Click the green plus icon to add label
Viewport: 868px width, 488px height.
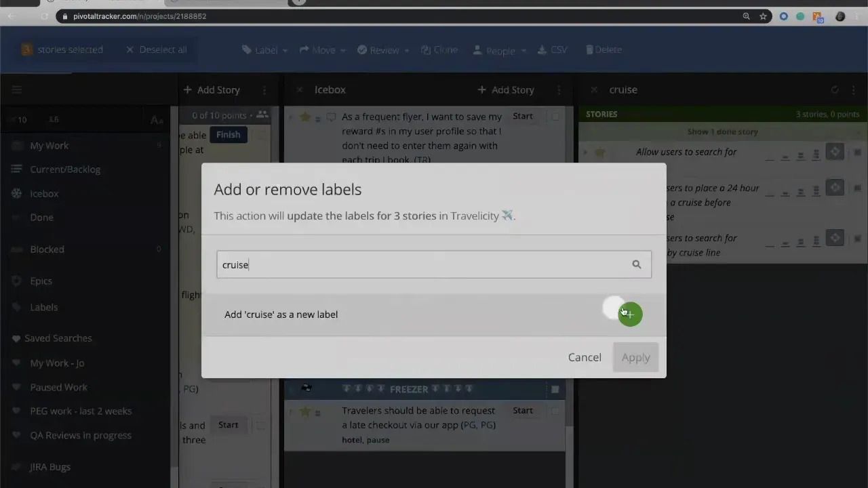[x=629, y=314]
